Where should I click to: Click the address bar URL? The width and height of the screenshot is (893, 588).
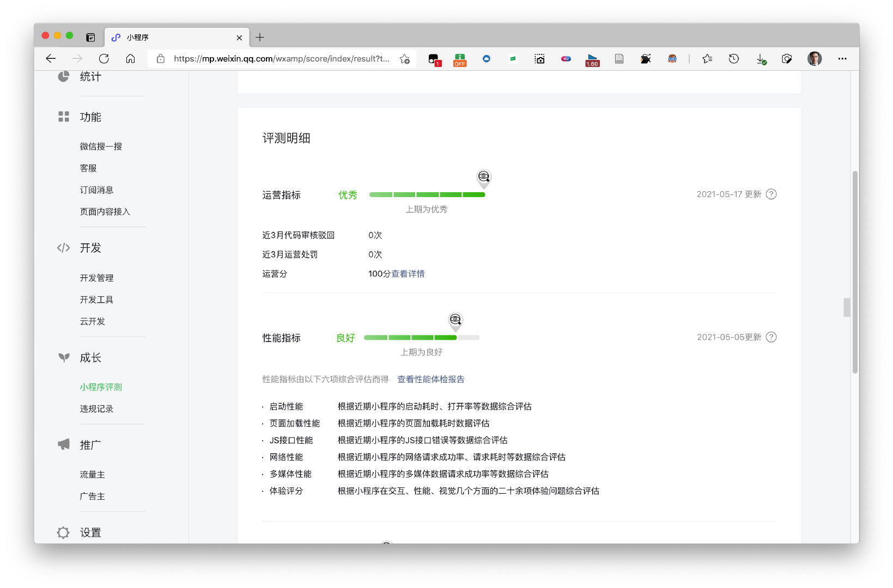tap(282, 59)
